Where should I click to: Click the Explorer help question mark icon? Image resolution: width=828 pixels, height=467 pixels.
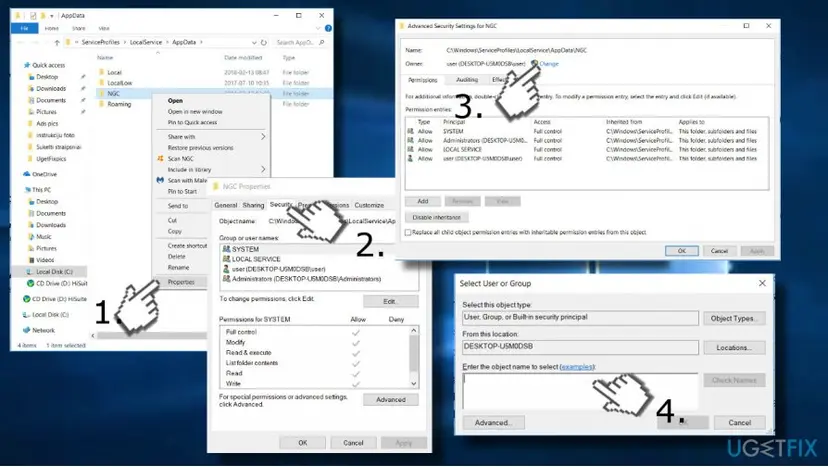point(328,28)
